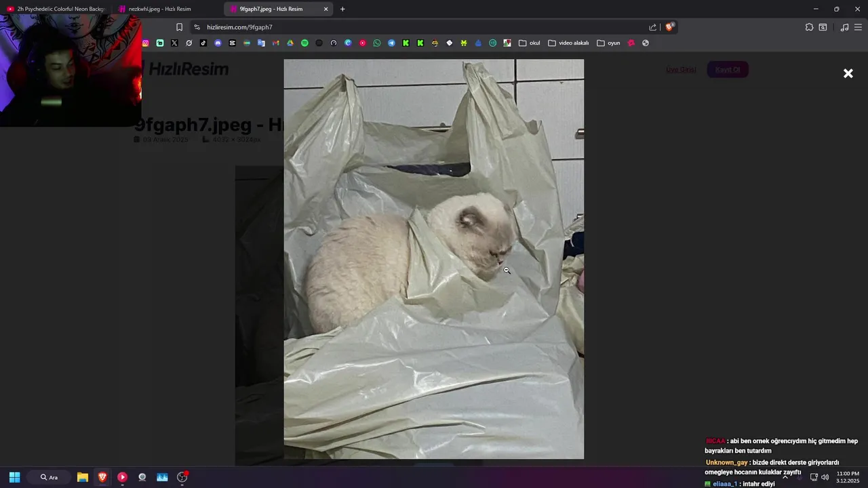
Task: Click the enlarged cat photo
Action: pyautogui.click(x=433, y=259)
